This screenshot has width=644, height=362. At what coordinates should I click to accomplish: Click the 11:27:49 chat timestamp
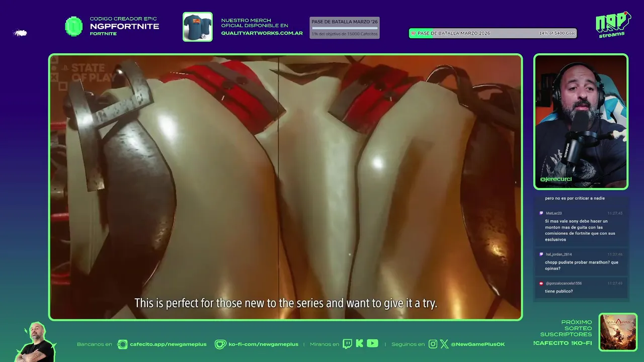(x=615, y=283)
